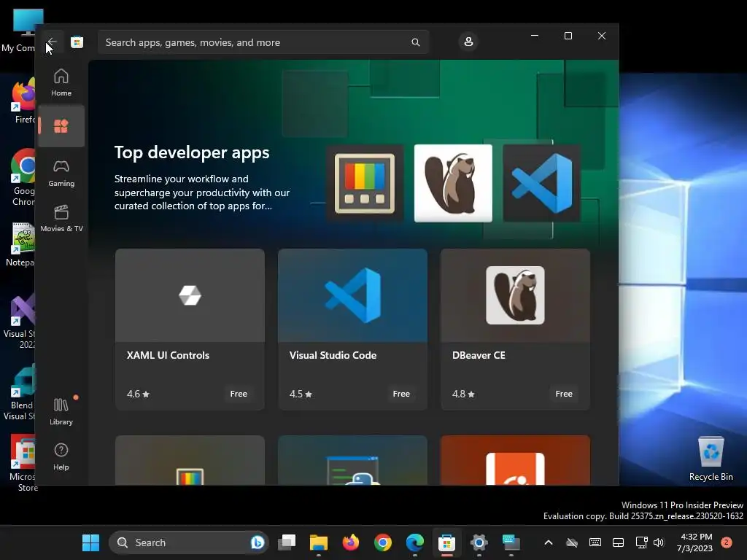Open the PowerToys card in second row

[x=190, y=460]
